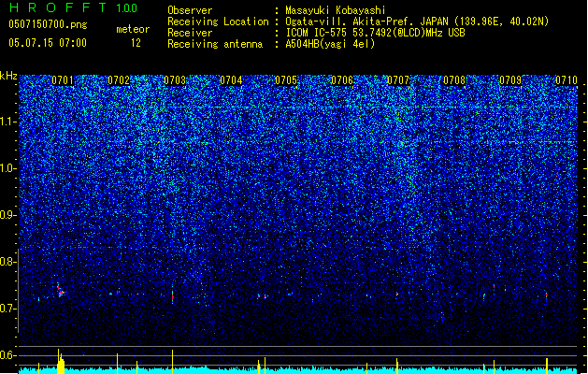Click the 0705 time marker
The image size is (588, 374).
click(x=286, y=80)
